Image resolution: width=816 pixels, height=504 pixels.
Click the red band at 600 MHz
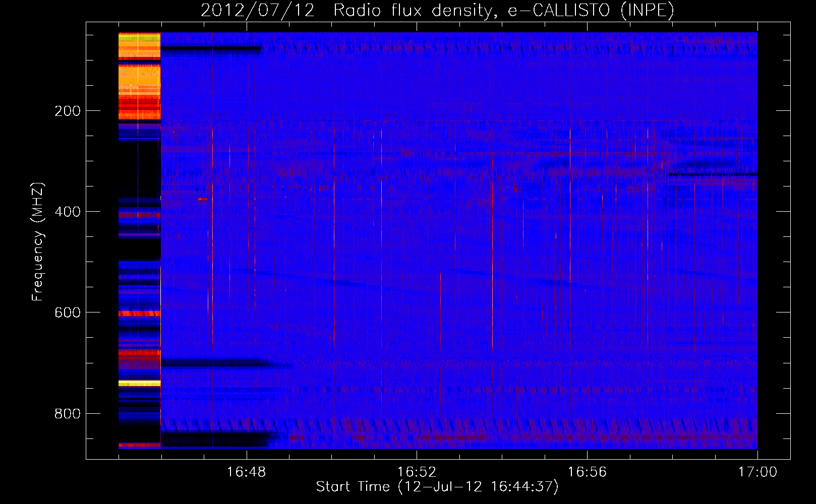(x=139, y=313)
